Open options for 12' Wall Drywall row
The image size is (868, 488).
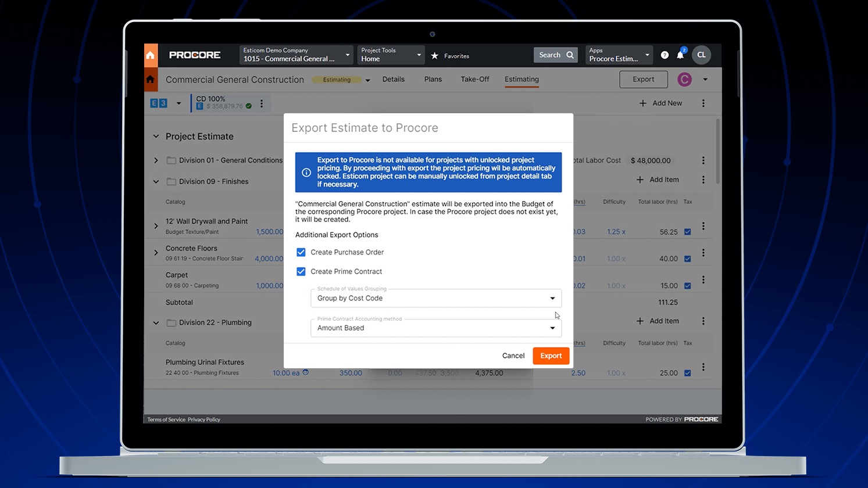click(x=703, y=226)
